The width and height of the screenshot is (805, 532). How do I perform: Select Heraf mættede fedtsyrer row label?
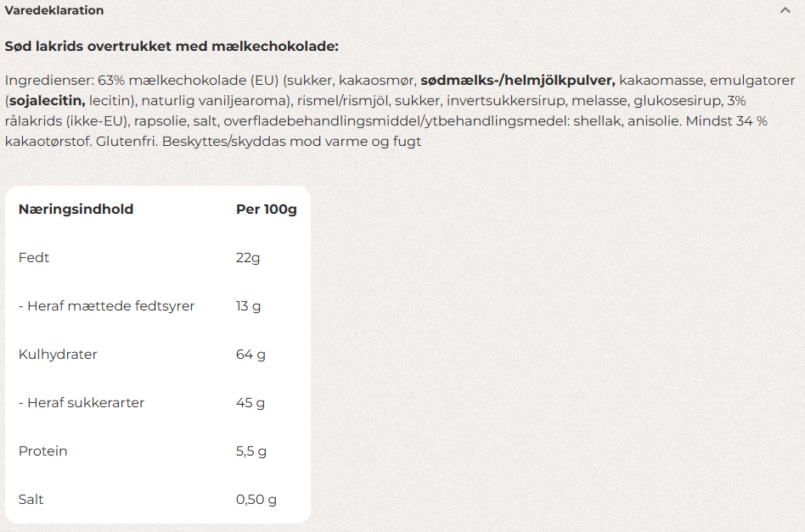pyautogui.click(x=107, y=306)
